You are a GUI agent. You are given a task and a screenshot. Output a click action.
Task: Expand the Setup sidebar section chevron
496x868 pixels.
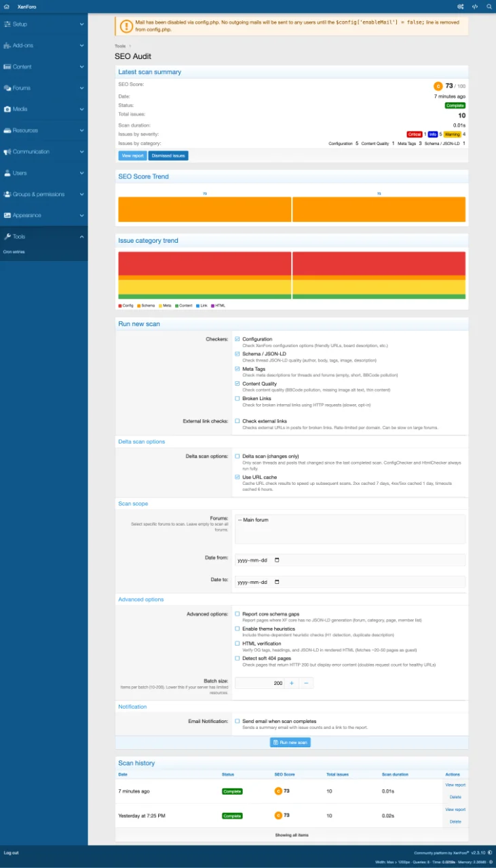(x=81, y=24)
